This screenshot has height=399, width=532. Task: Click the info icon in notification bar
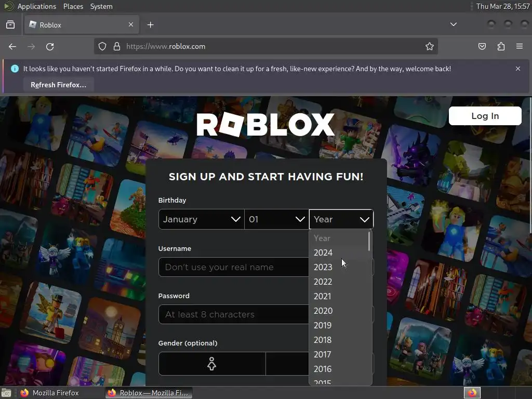click(x=15, y=69)
